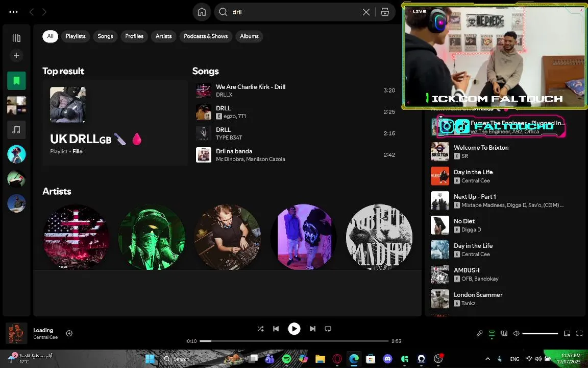Open the Bandito black-white artist thumbnail

coord(379,237)
